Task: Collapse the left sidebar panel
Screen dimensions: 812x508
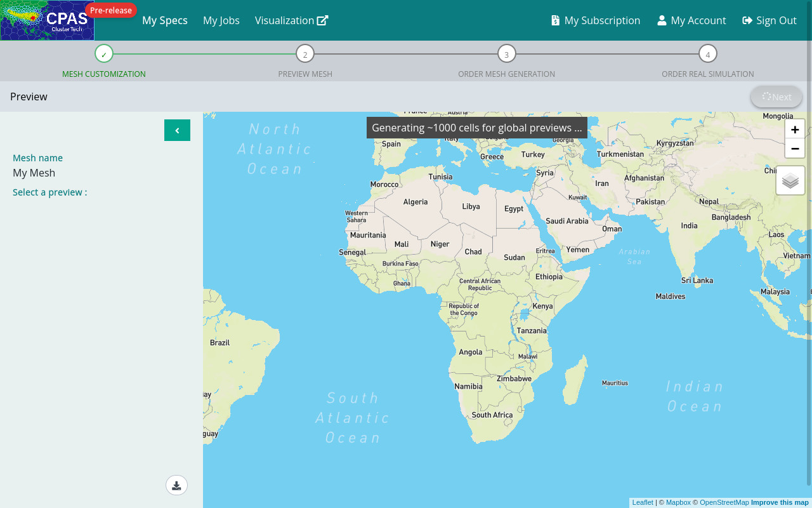Action: (x=177, y=130)
